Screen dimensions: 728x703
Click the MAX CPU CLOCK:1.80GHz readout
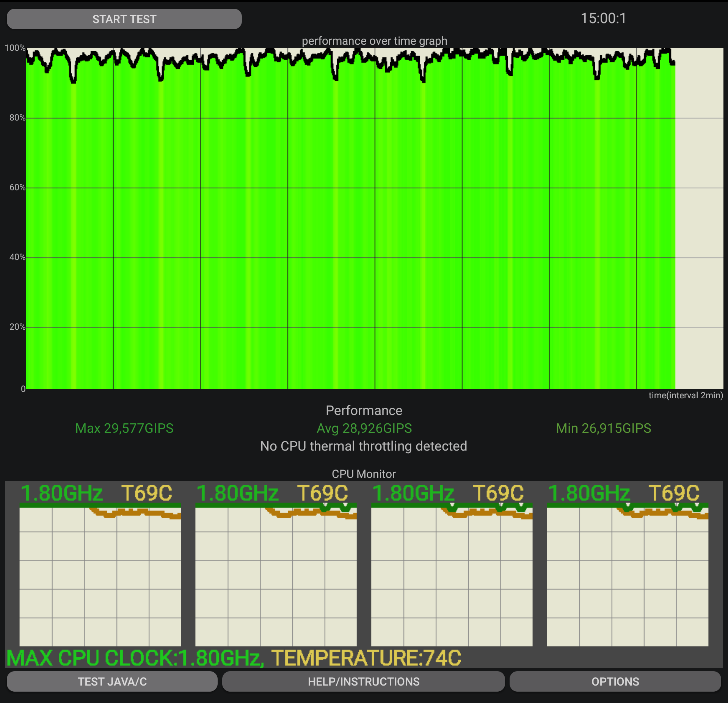coord(135,658)
